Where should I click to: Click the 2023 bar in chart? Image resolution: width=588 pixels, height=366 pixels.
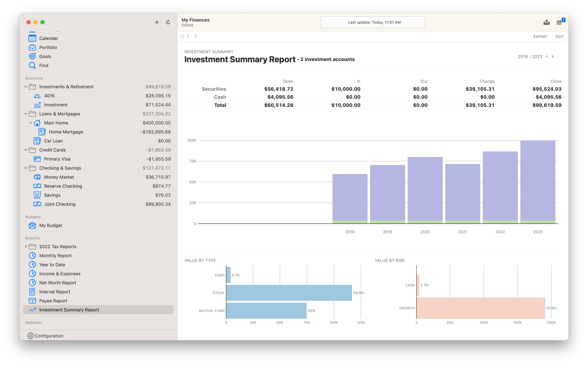538,182
